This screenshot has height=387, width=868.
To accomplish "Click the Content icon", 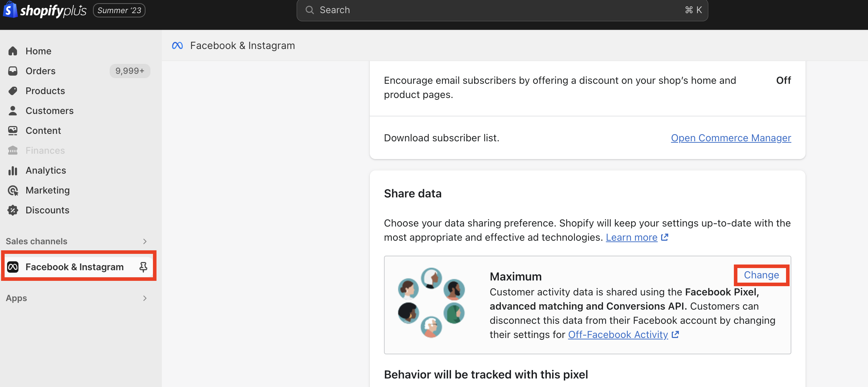I will pos(13,131).
